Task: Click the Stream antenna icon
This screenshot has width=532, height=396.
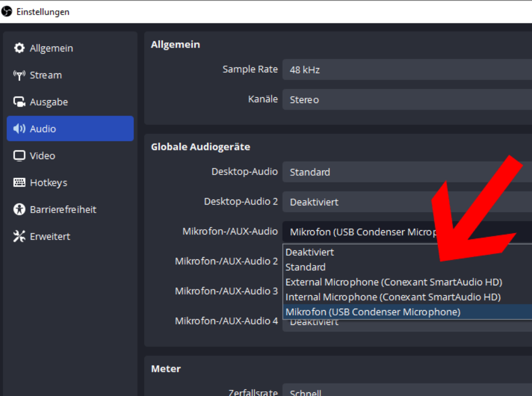Action: 19,75
